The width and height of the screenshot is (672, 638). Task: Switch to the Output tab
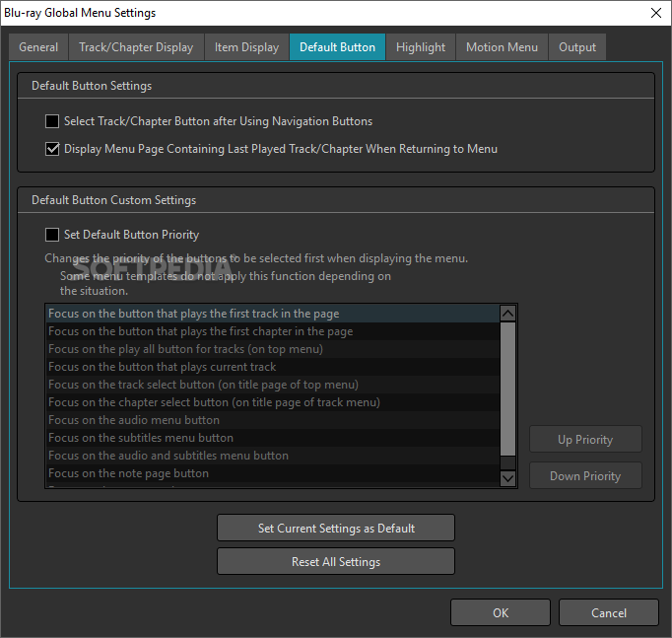coord(576,47)
